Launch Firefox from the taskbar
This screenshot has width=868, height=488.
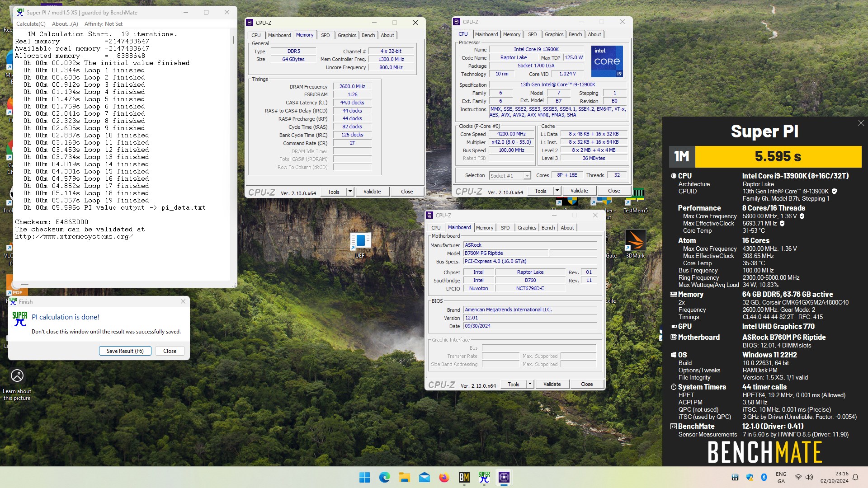[444, 477]
